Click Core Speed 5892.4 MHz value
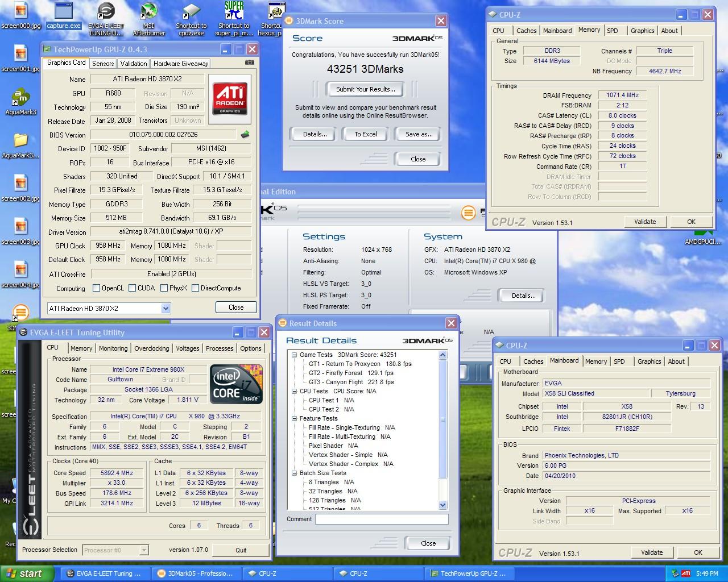The height and width of the screenshot is (582, 728). pyautogui.click(x=117, y=473)
